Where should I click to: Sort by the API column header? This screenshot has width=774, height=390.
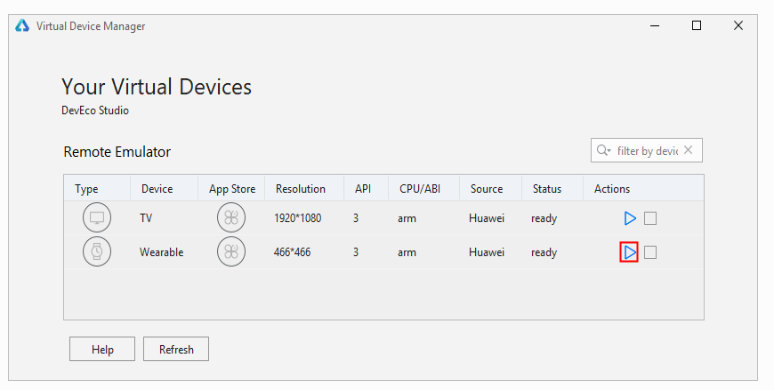click(366, 189)
